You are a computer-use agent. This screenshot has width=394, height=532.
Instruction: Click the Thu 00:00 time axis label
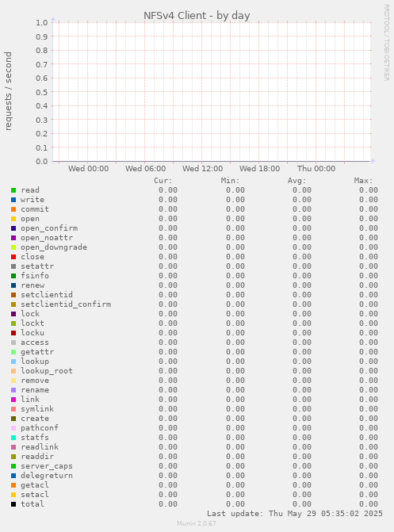click(x=316, y=169)
